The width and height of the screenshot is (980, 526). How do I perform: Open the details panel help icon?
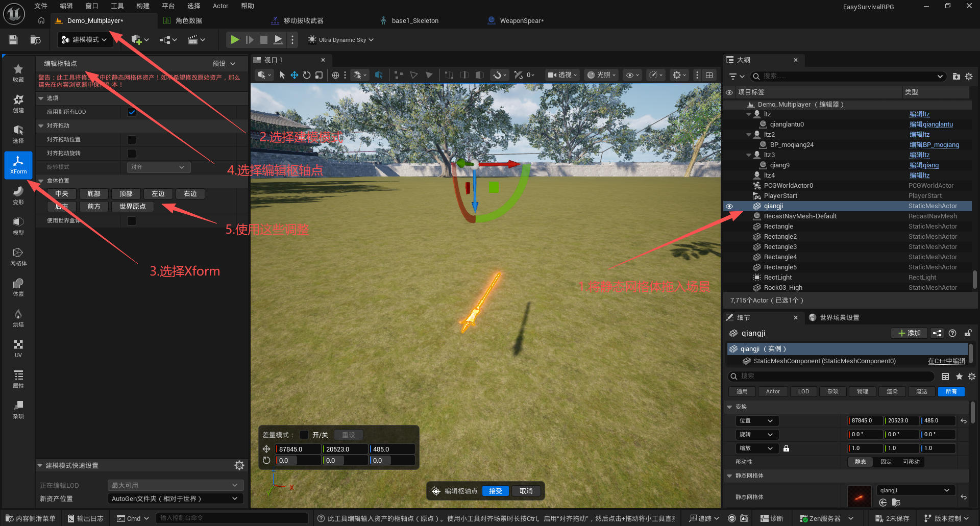point(952,333)
